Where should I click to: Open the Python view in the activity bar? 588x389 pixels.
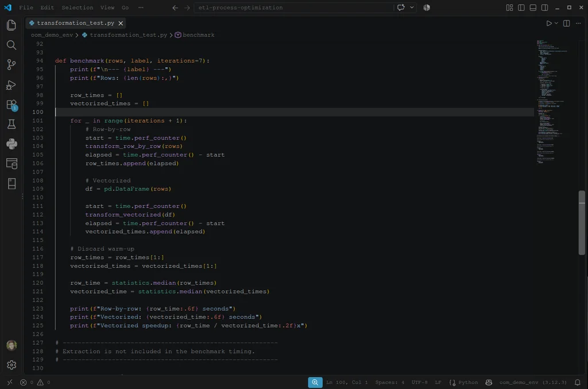[x=11, y=144]
